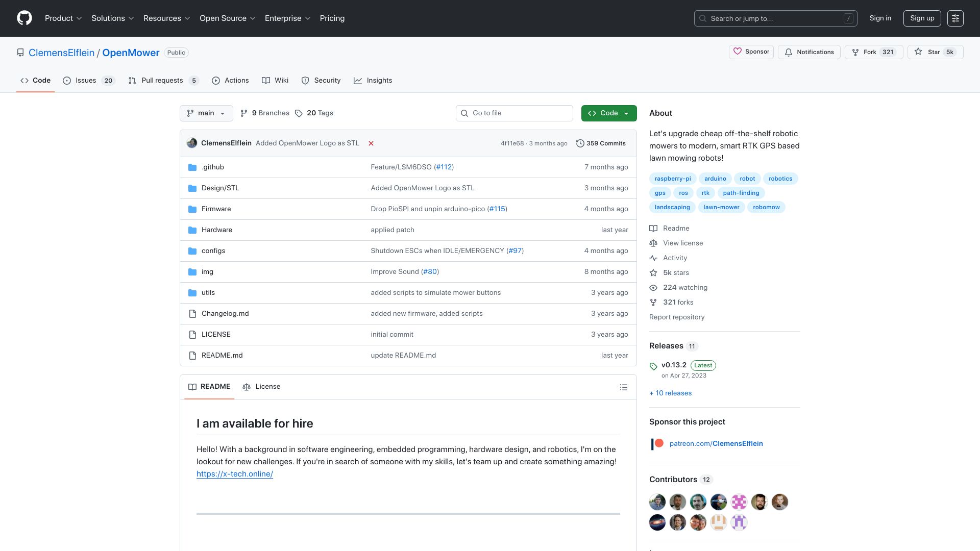980x551 pixels.
Task: Click the Pricing link
Action: [x=332, y=18]
